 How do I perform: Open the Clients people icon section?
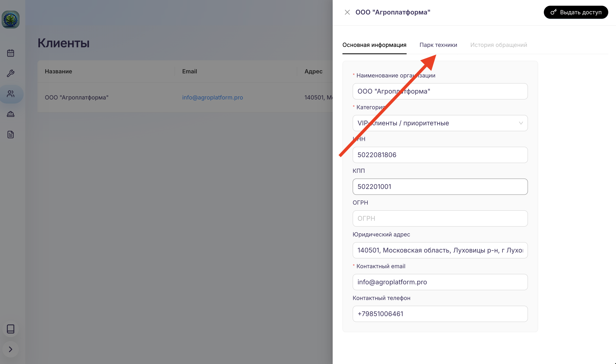coord(11,94)
